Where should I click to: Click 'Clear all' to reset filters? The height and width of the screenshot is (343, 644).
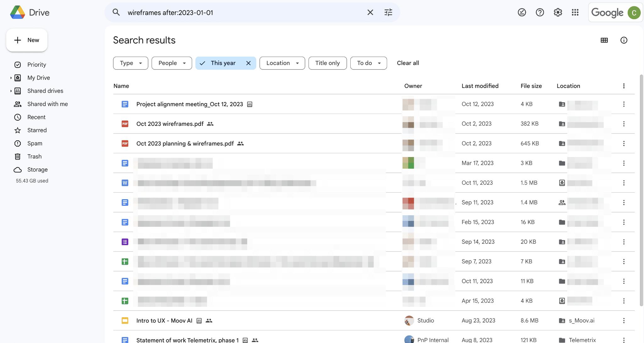click(x=408, y=63)
